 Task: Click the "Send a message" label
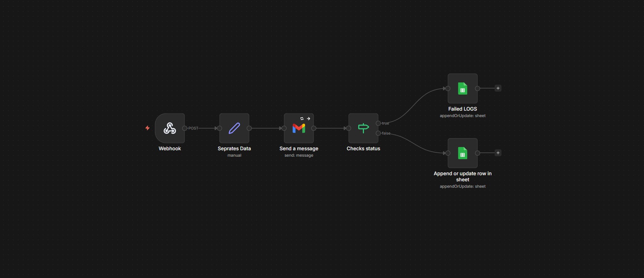click(299, 148)
